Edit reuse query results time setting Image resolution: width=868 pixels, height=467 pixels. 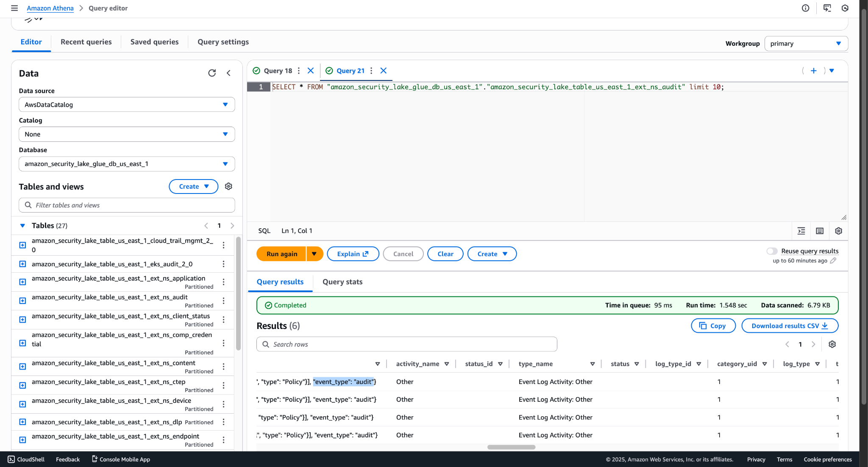tap(833, 261)
